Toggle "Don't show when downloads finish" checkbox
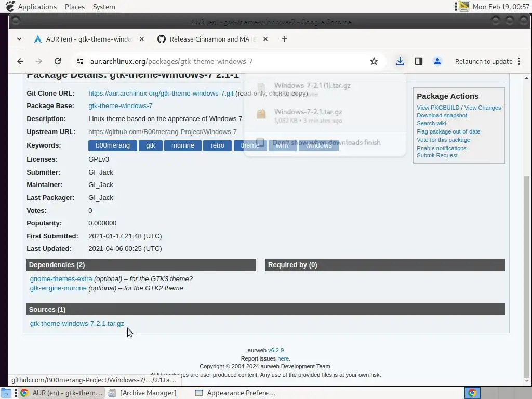This screenshot has height=399, width=532. coord(260,142)
